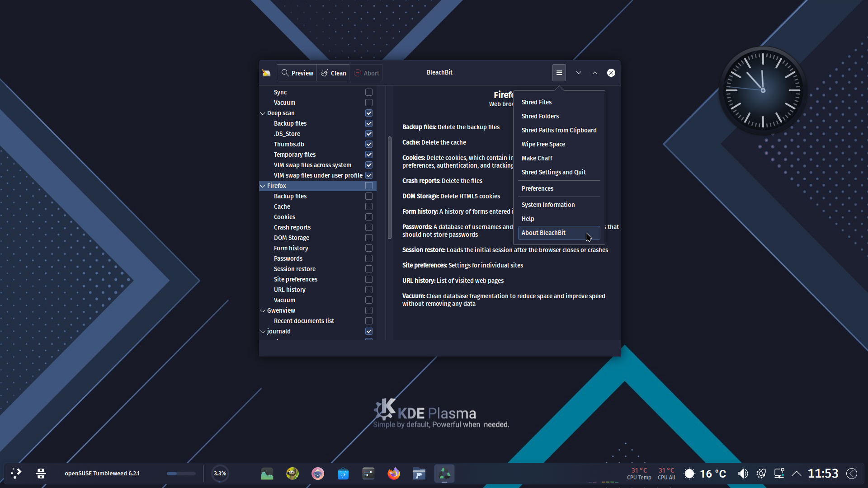The height and width of the screenshot is (488, 868).
Task: Open Preferences from the menu
Action: [559, 188]
